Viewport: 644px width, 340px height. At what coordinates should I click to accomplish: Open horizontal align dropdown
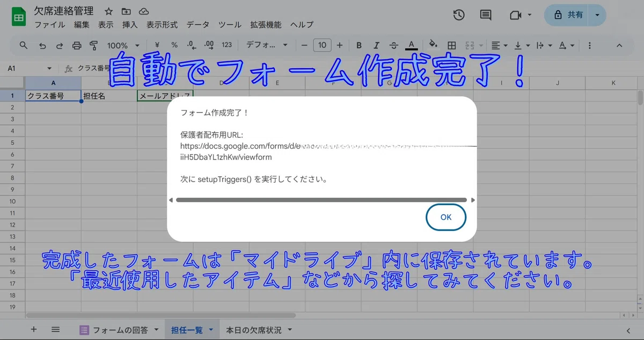500,45
